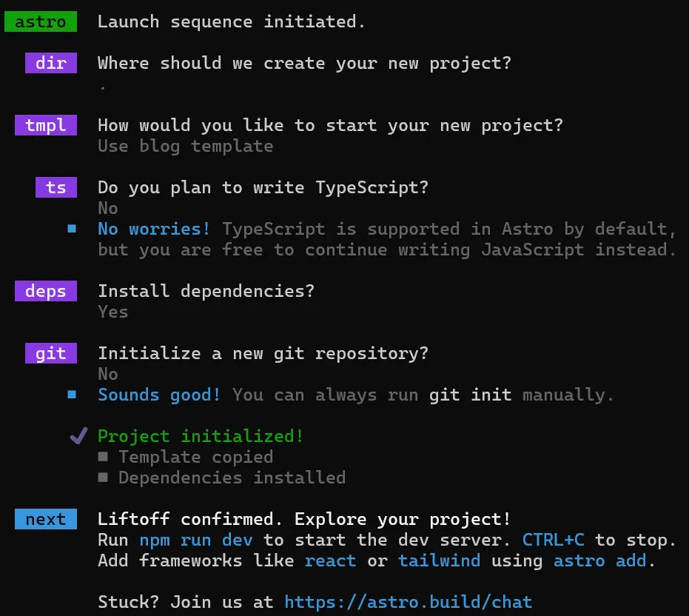The width and height of the screenshot is (689, 616).
Task: Click the gray square beside Template copied
Action: 103,457
